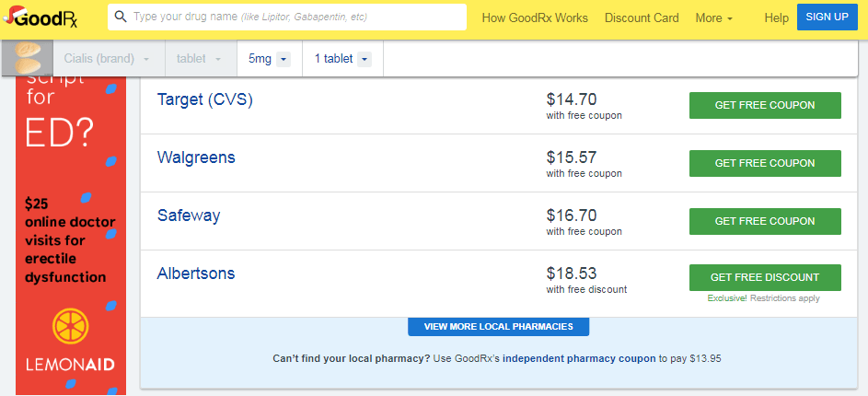
Task: Click the Cialis pill image thumbnail
Action: point(27,58)
